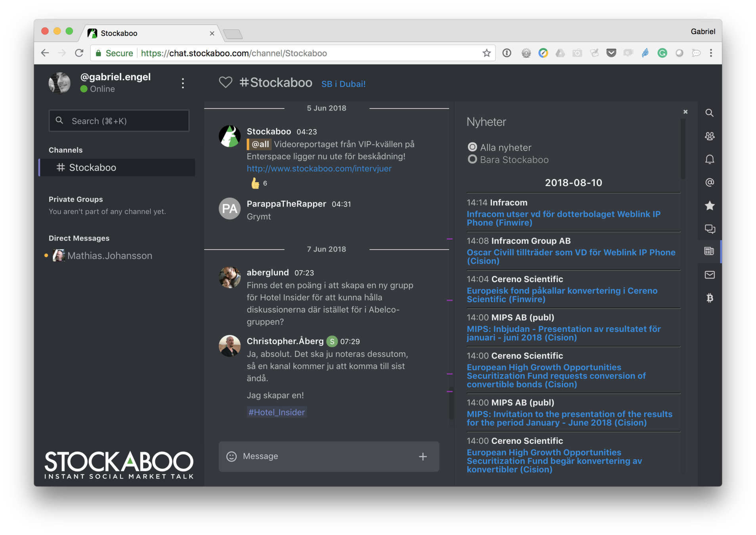Open the stockaboo.com/intervjuer link
The height and width of the screenshot is (535, 756).
point(319,168)
